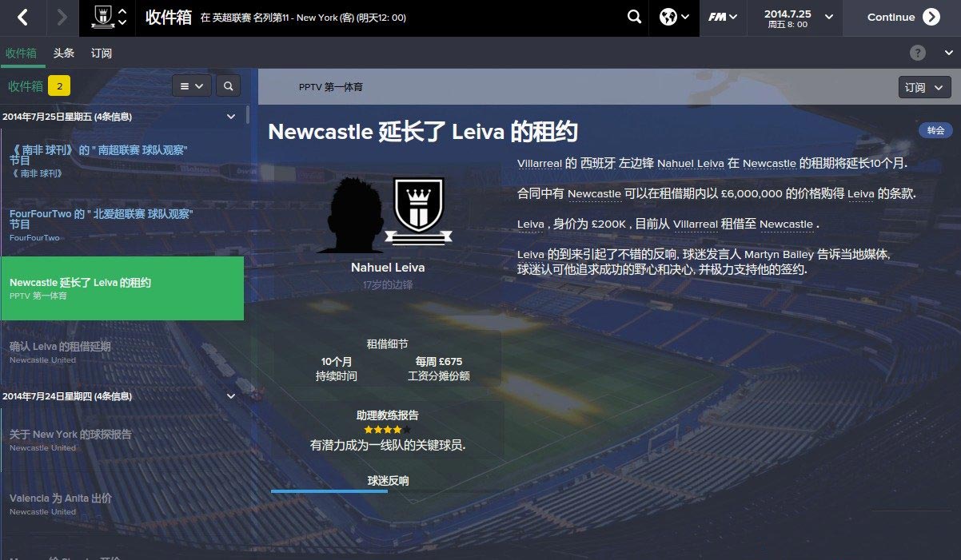Collapse the 2014年7月24日 message group
961x560 pixels.
(x=231, y=396)
